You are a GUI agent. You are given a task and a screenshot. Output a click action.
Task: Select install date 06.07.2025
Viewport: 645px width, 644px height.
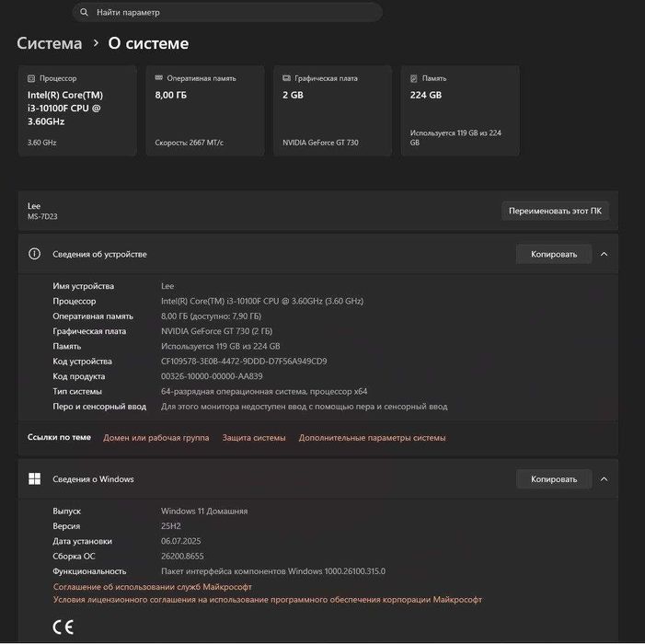[180, 541]
